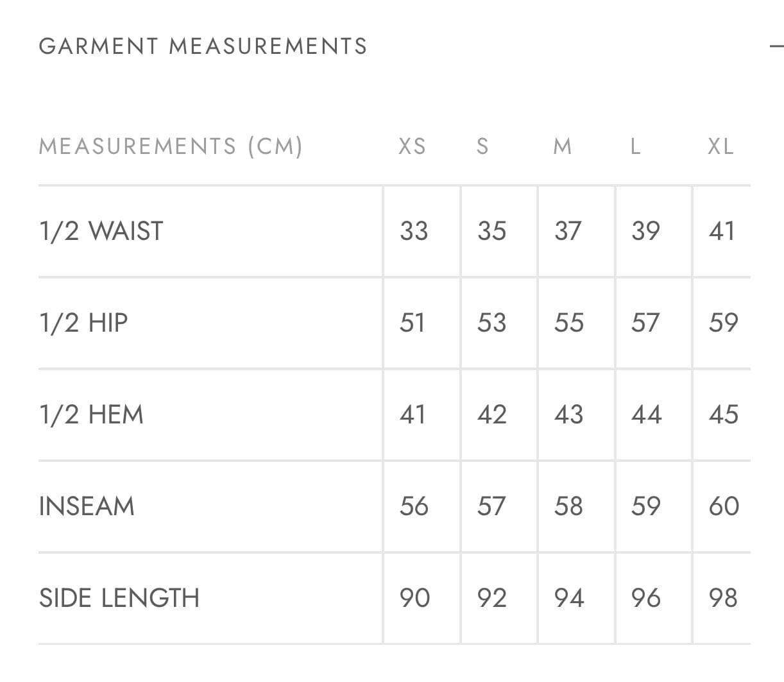
Task: Select the XL size column header
Action: 720,146
